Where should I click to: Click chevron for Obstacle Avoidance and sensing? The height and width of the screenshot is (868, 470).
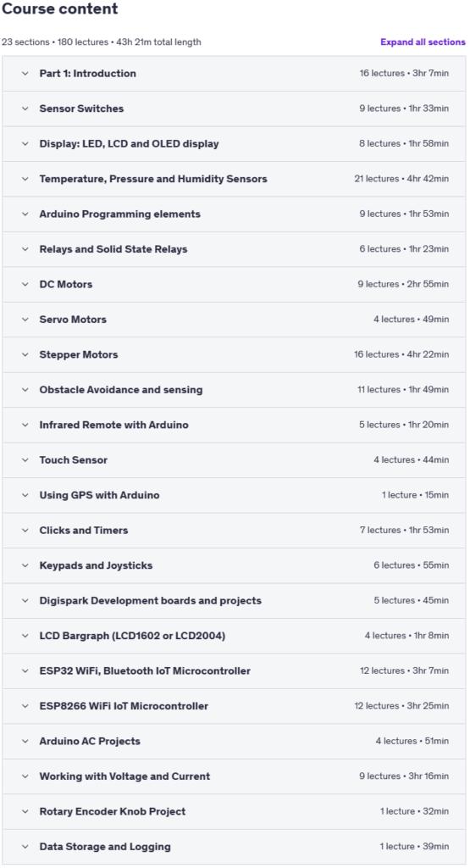(x=25, y=390)
